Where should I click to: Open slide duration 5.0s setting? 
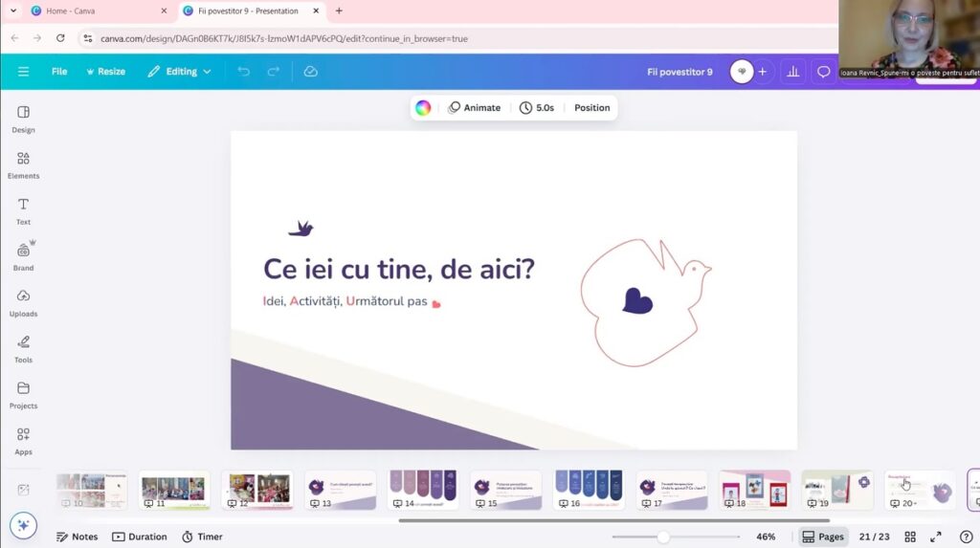coord(537,107)
